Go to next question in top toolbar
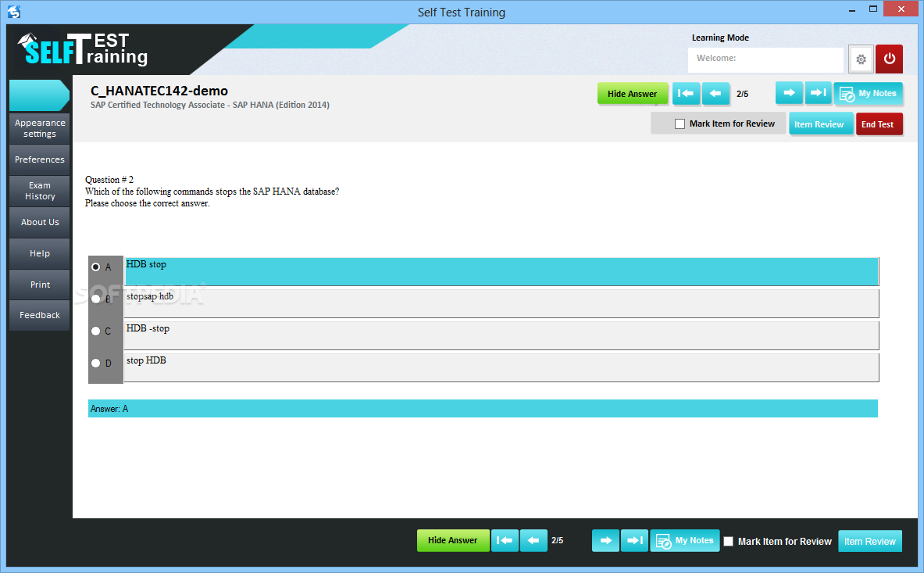 (789, 92)
